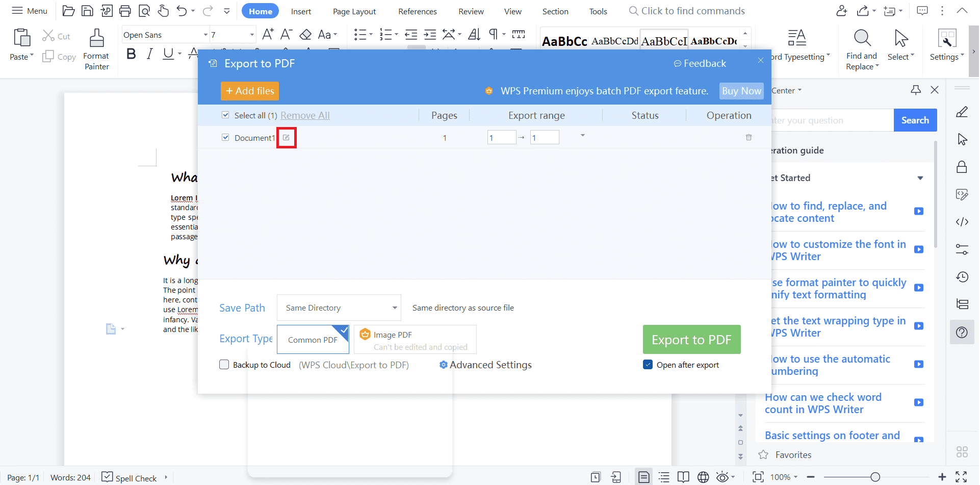Click the zoom slider handle
Image resolution: width=980 pixels, height=485 pixels.
(875, 477)
